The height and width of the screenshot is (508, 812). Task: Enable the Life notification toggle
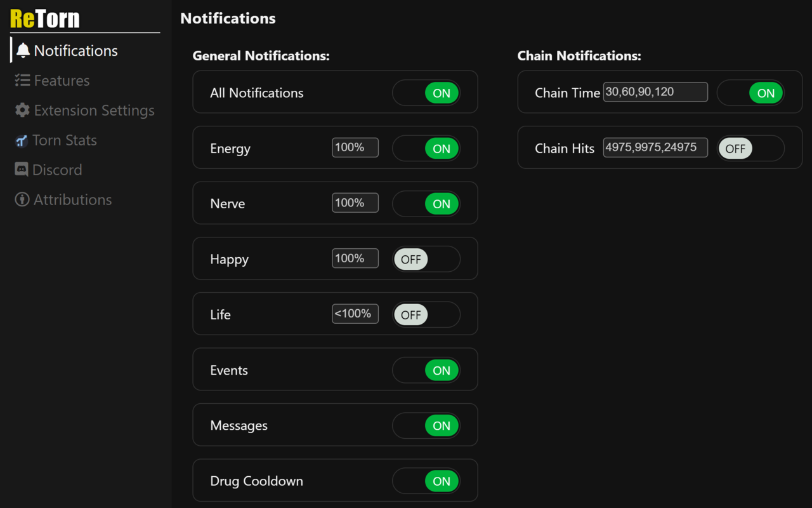pos(426,314)
